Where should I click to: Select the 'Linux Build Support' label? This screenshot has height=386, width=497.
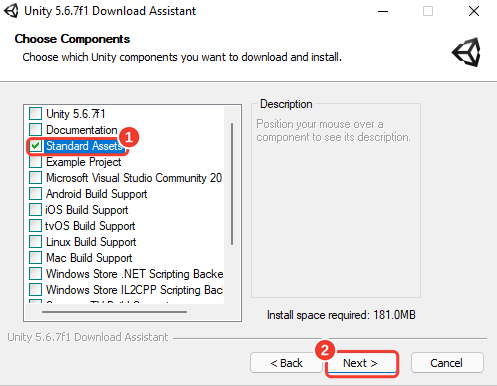pyautogui.click(x=91, y=242)
